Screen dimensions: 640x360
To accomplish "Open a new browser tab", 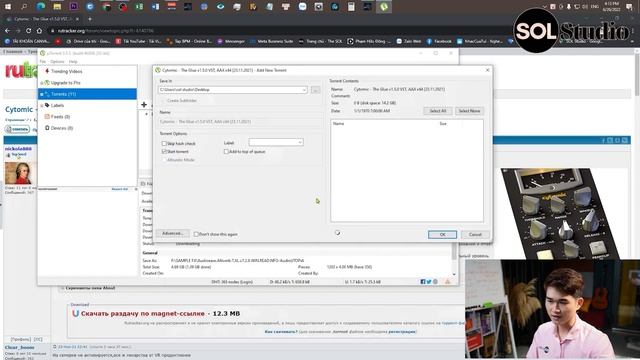I will click(x=90, y=19).
